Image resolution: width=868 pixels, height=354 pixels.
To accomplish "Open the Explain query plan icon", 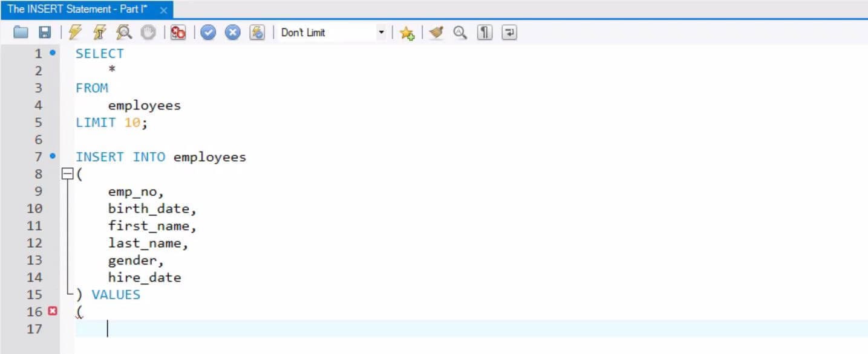I will (x=124, y=32).
